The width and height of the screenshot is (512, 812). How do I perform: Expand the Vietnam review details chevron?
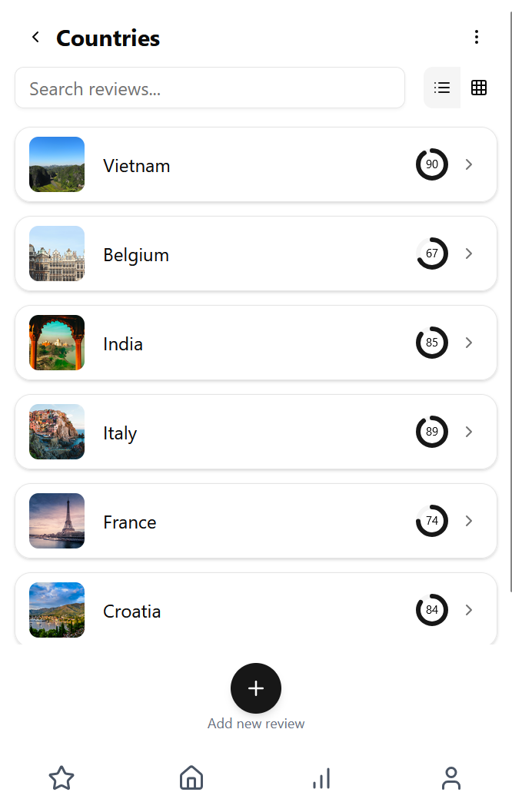469,164
